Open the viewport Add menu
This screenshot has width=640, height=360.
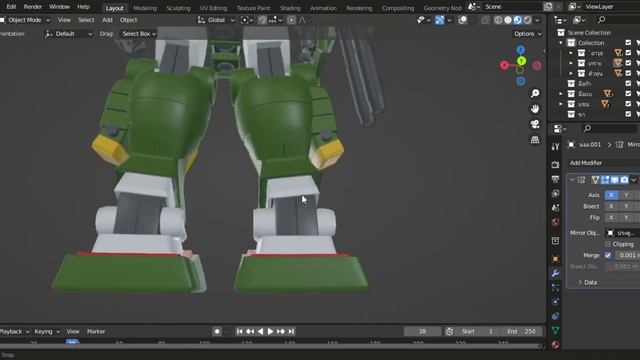(107, 20)
